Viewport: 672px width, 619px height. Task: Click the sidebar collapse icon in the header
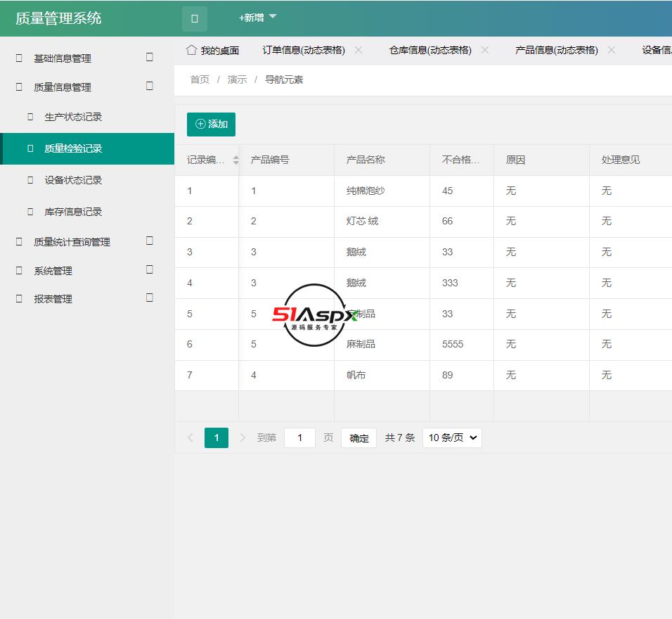[194, 19]
